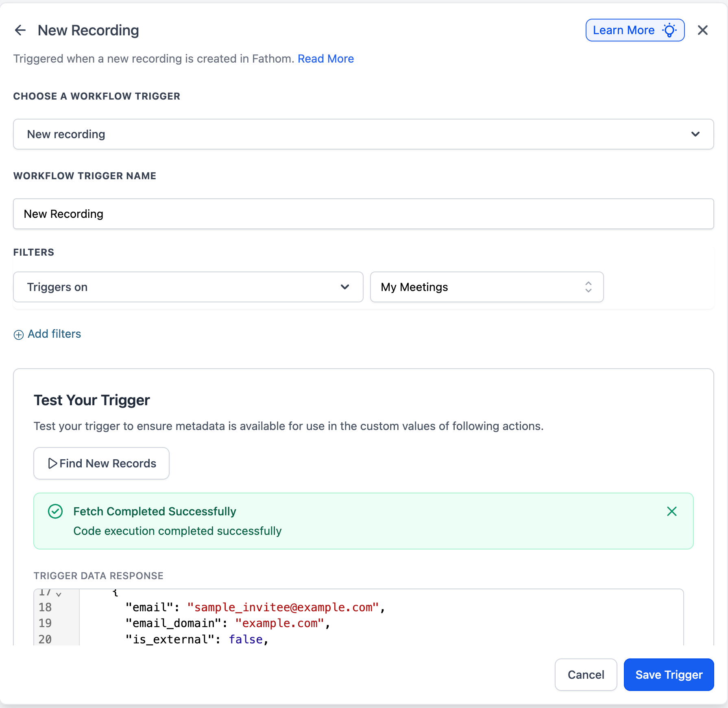Expand the Triggers on dropdown
728x708 pixels.
coord(188,287)
